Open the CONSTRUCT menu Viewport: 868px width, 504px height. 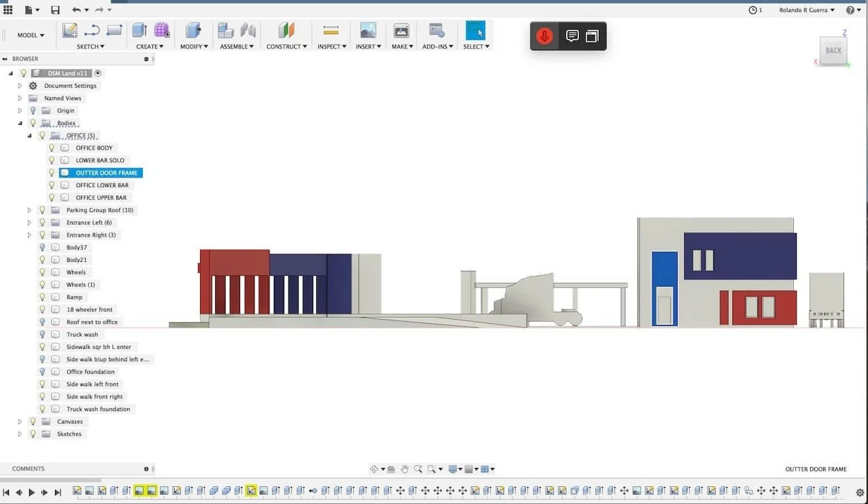coord(286,46)
